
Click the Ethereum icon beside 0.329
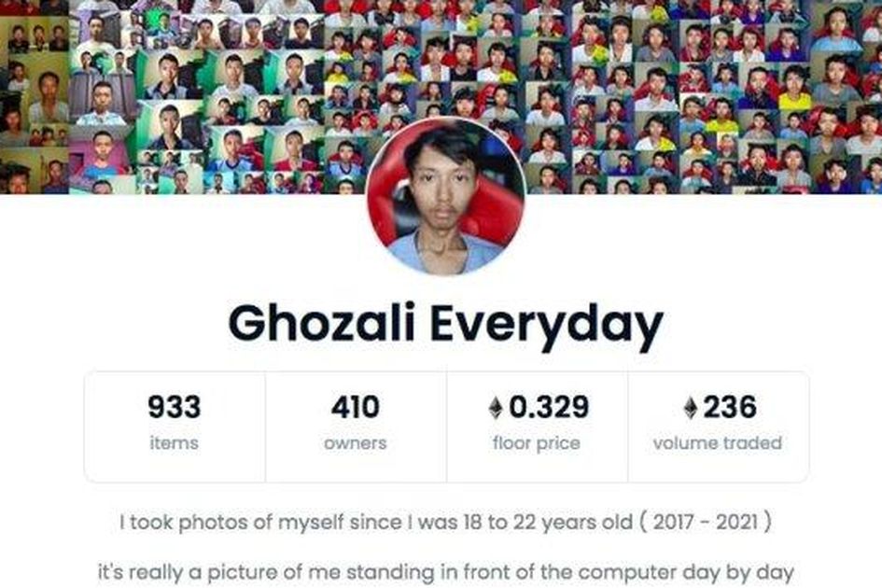[496, 408]
